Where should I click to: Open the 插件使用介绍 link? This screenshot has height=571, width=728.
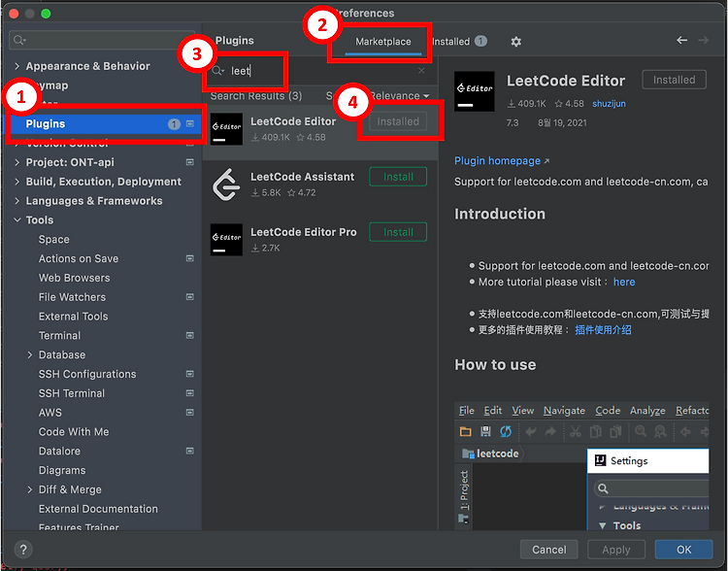(x=603, y=330)
